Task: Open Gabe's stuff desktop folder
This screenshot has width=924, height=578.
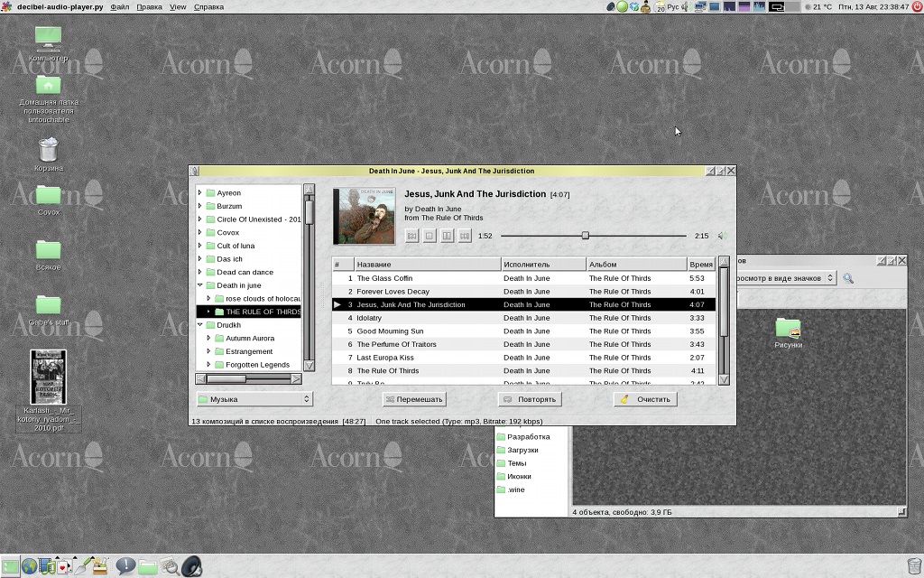Action: pyautogui.click(x=49, y=311)
